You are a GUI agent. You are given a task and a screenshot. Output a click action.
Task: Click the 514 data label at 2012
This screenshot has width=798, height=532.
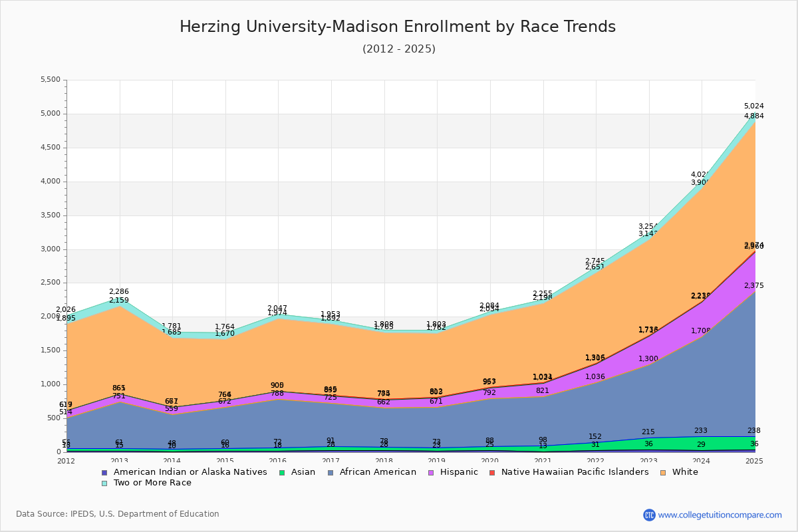66,412
